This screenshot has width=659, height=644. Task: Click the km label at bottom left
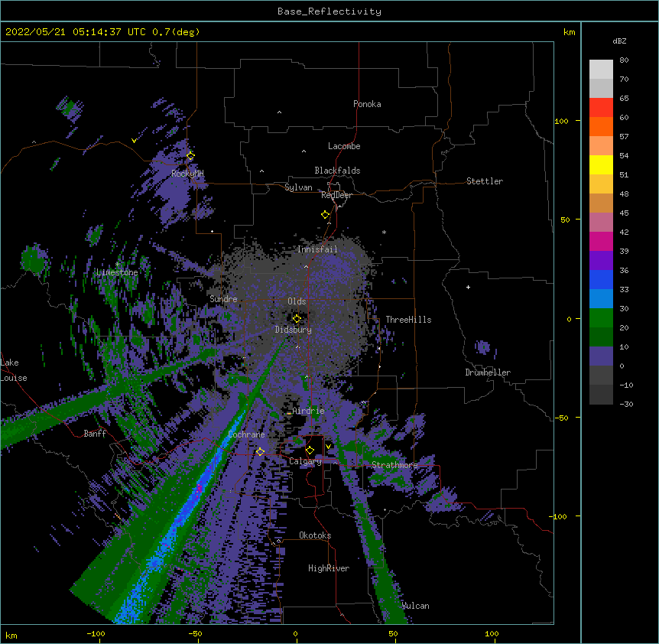click(x=11, y=636)
